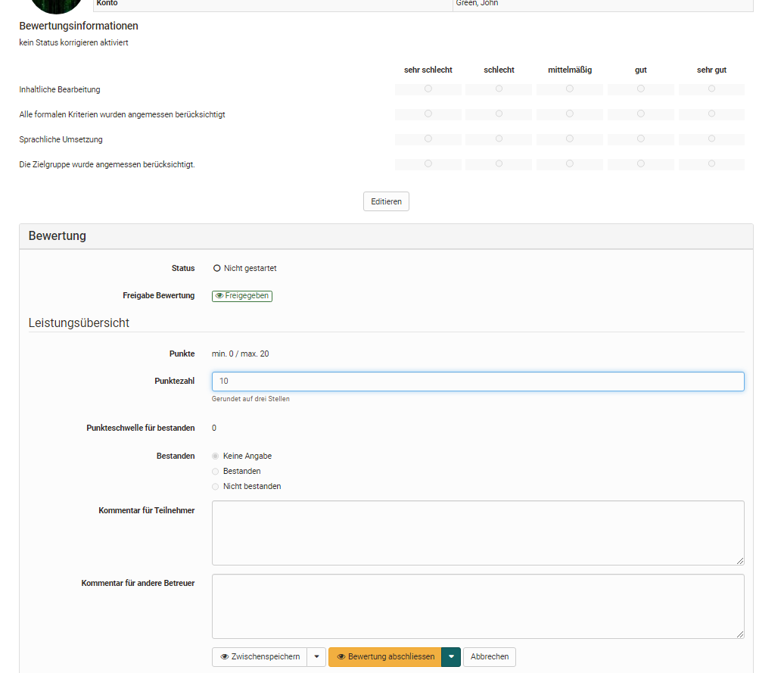The image size is (784, 673).
Task: Select the Nicht bestanden radio option
Action: click(x=216, y=487)
